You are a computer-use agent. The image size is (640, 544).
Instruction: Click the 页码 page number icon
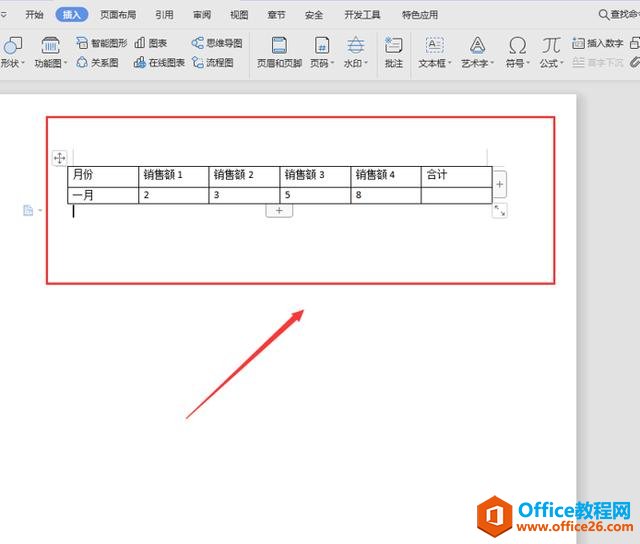[x=322, y=45]
